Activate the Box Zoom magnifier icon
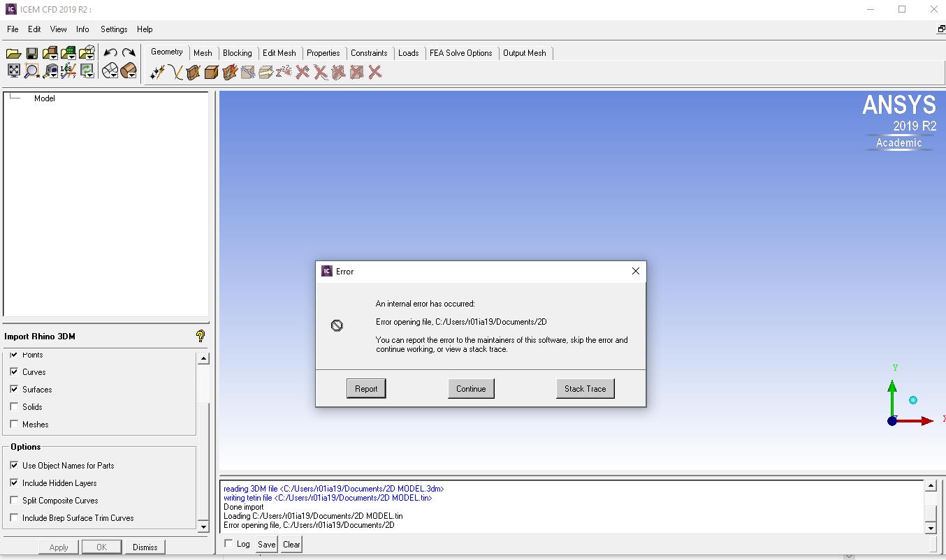 point(31,71)
